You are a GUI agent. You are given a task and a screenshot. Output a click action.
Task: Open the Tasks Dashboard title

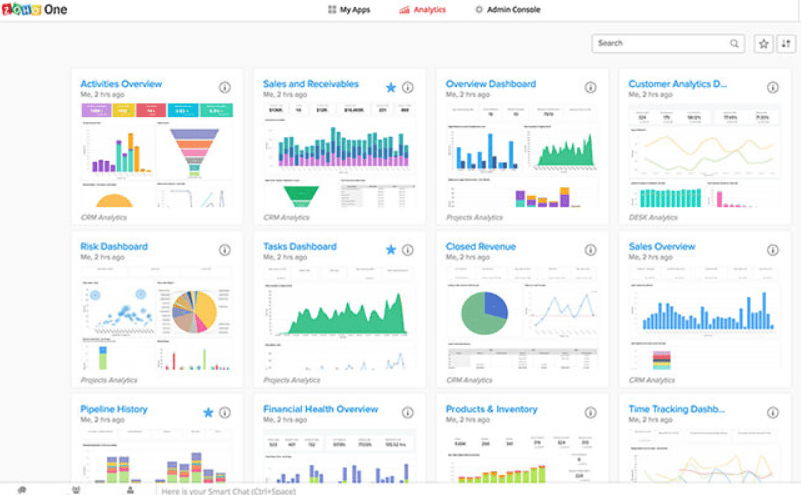tap(300, 246)
